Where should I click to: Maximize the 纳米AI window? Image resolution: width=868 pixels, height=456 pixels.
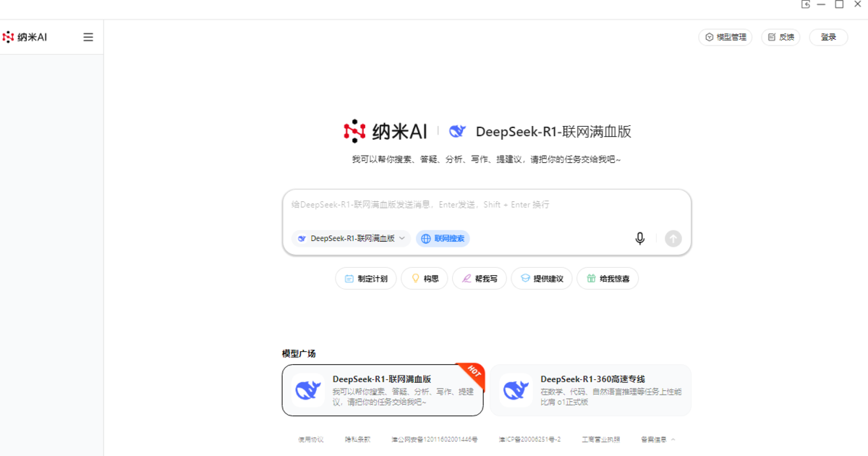839,4
